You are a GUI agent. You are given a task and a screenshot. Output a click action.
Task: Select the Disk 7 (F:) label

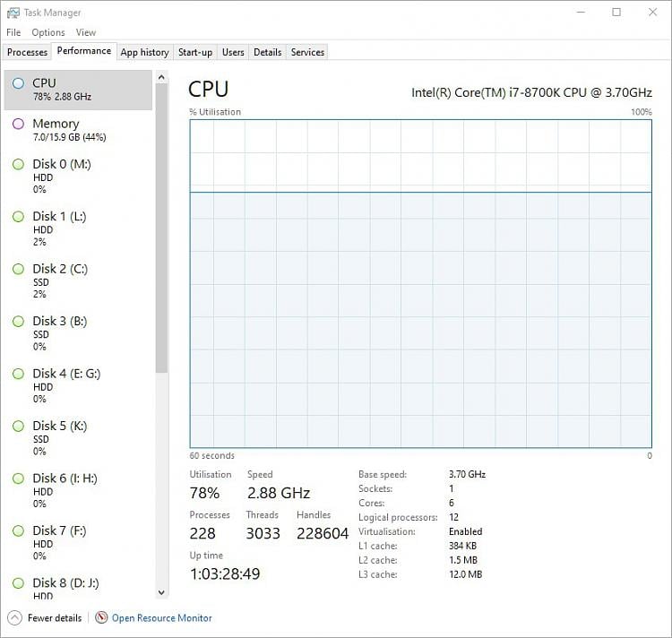[x=59, y=530]
